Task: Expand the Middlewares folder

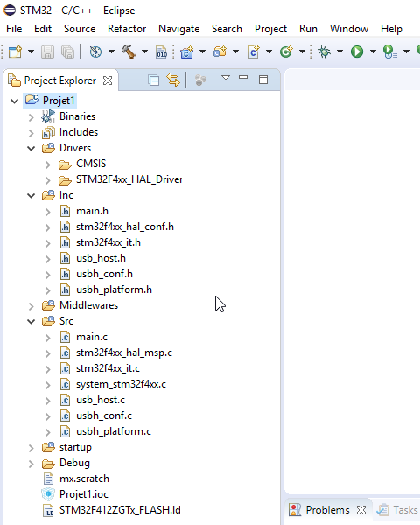Action: point(31,306)
